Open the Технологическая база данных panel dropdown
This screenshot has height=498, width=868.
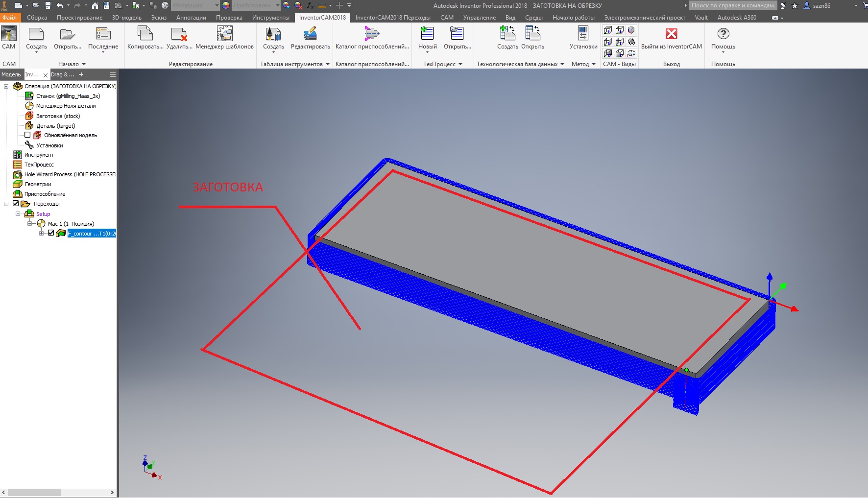click(x=562, y=64)
